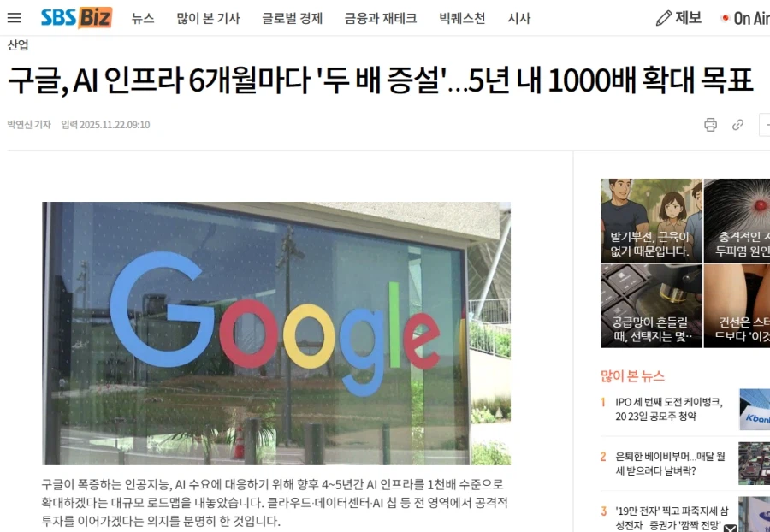
Task: Read the IPO 케이뱅크 top news story
Action: pyautogui.click(x=669, y=409)
